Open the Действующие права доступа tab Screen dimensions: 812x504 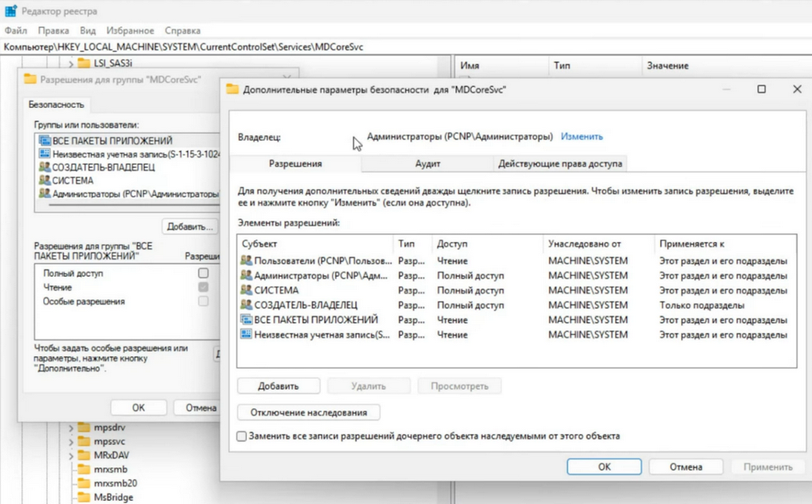click(x=560, y=163)
